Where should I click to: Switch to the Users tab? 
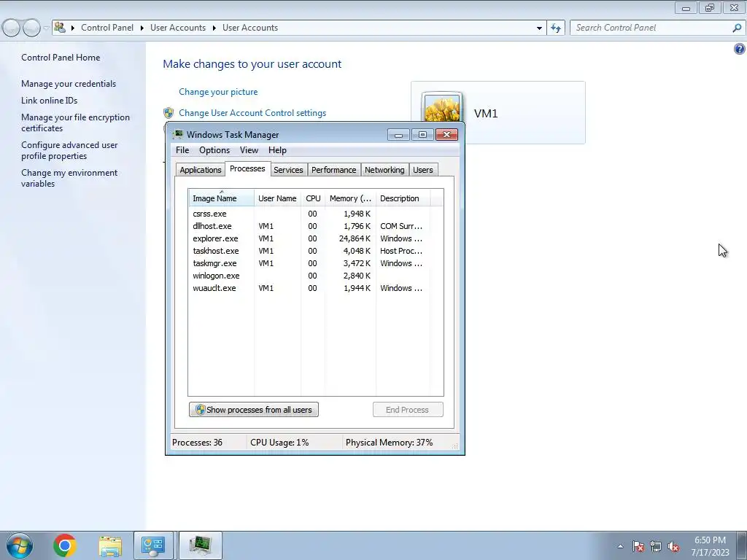pyautogui.click(x=423, y=170)
